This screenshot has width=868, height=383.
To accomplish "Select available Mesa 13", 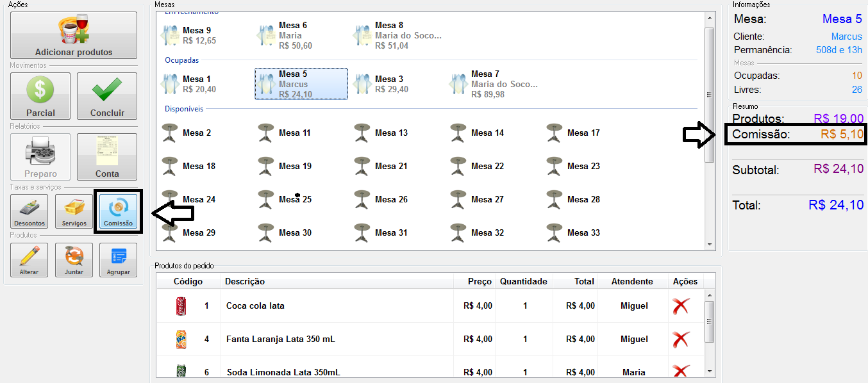I will click(x=381, y=133).
